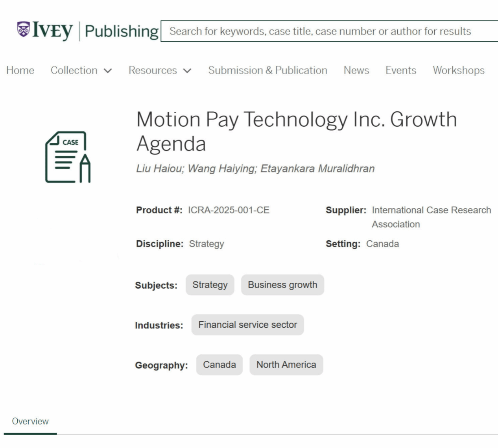Click the case document icon
The width and height of the screenshot is (498, 448).
[x=68, y=157]
